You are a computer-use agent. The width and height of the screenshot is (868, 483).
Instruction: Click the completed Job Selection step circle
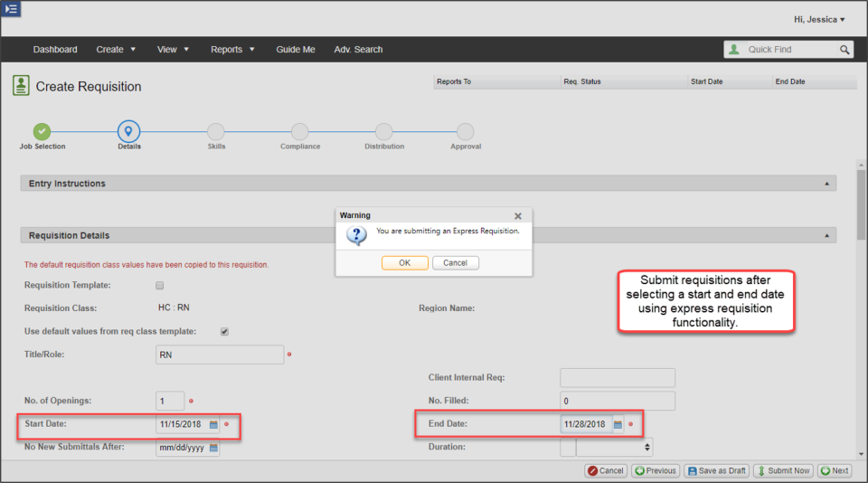tap(42, 132)
